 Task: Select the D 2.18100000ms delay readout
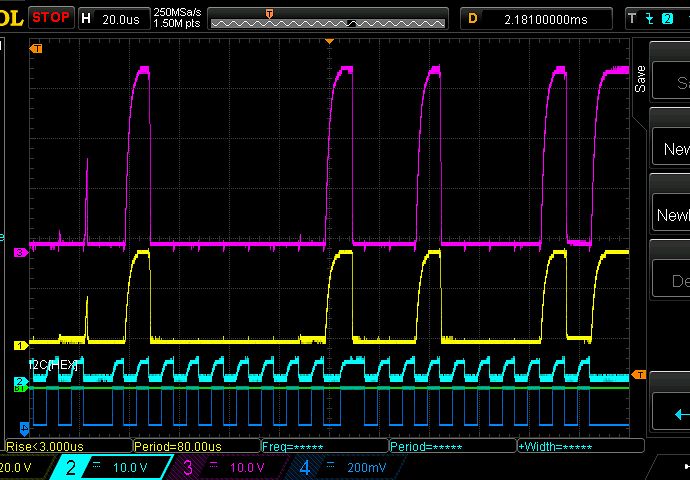click(536, 19)
